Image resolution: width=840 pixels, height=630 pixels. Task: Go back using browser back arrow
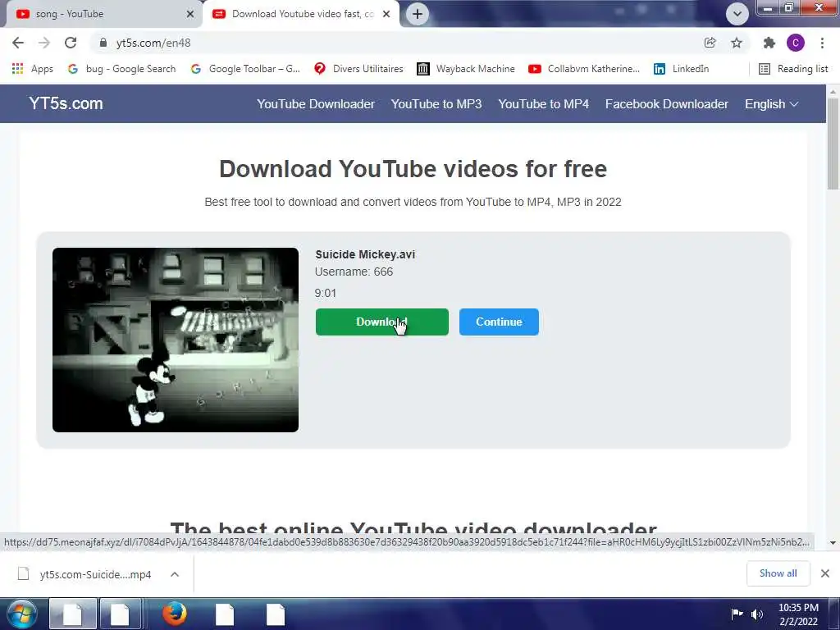click(x=18, y=43)
